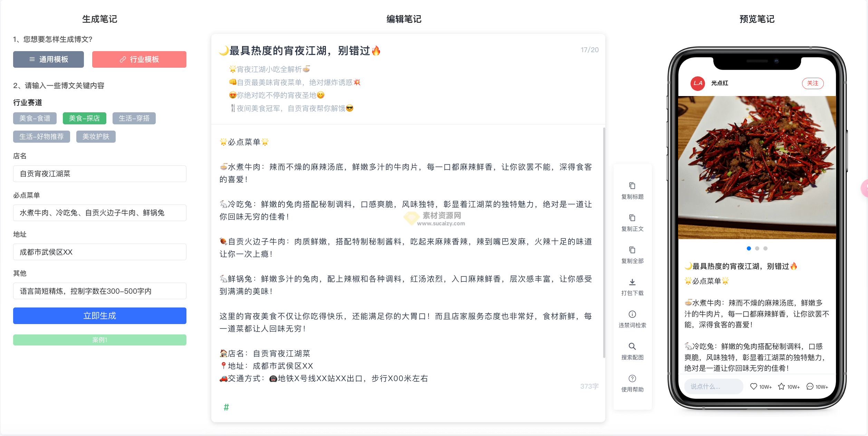Open the 使用帮助 help icon
Image resolution: width=868 pixels, height=436 pixels.
pyautogui.click(x=632, y=378)
